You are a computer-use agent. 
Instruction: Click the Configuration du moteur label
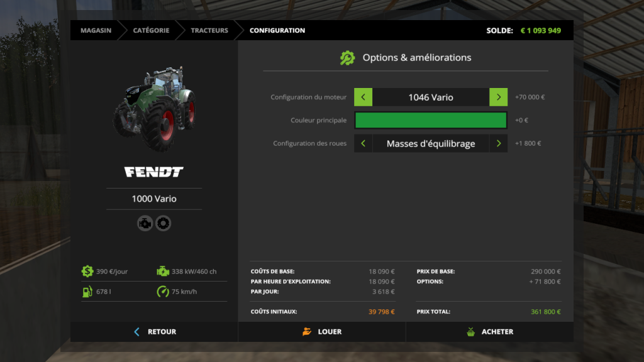[x=308, y=97]
